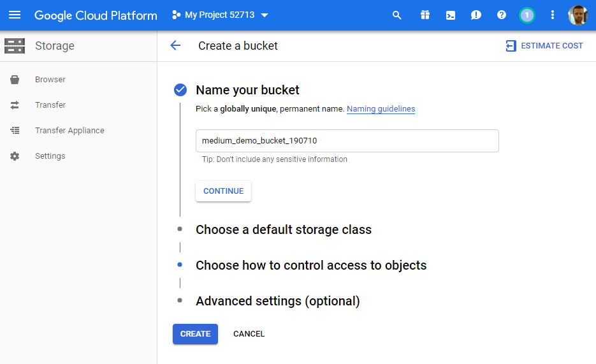Click the bucket name input field
Image resolution: width=596 pixels, height=364 pixels.
click(x=347, y=141)
